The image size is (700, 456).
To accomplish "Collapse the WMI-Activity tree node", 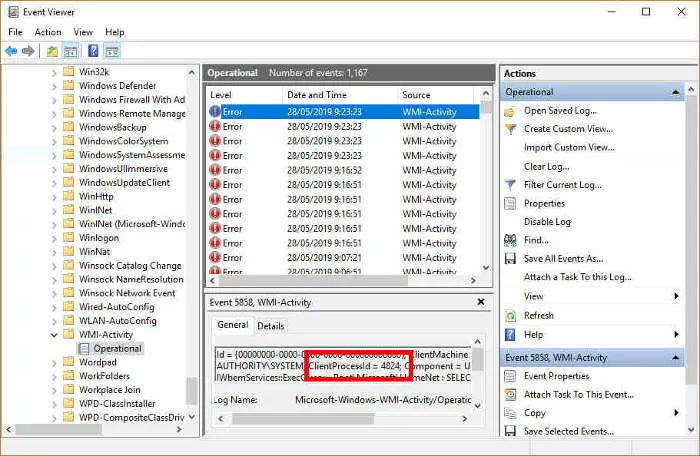I will tap(54, 335).
